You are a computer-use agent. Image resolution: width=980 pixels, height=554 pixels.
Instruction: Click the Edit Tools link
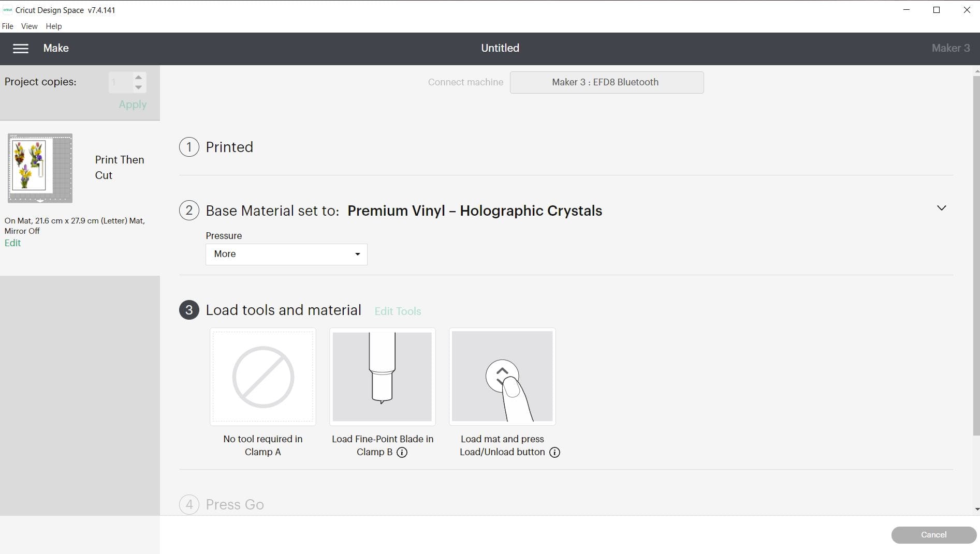pos(398,311)
